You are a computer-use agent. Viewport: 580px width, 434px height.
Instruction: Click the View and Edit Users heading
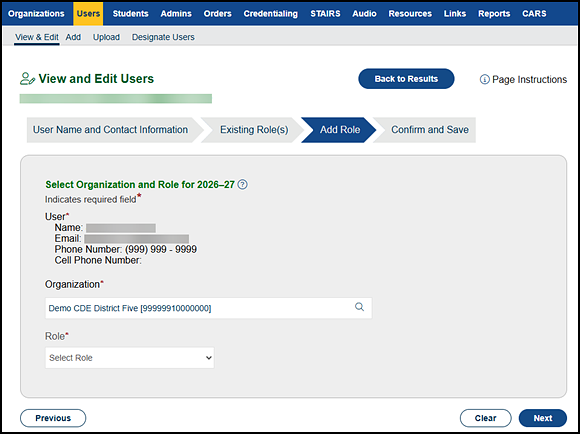pyautogui.click(x=96, y=79)
